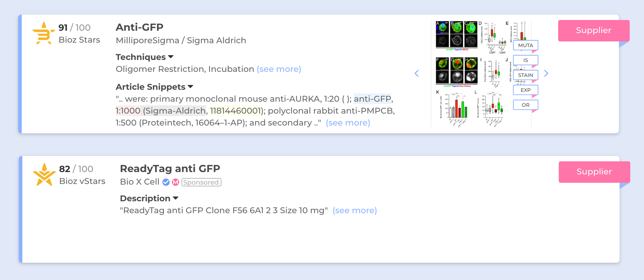Click the blue verified checkmark badge

[166, 182]
